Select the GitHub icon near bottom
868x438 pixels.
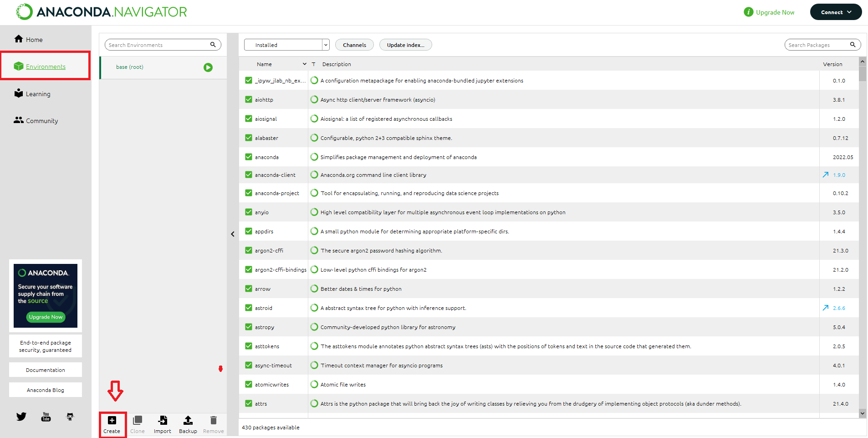(x=70, y=416)
